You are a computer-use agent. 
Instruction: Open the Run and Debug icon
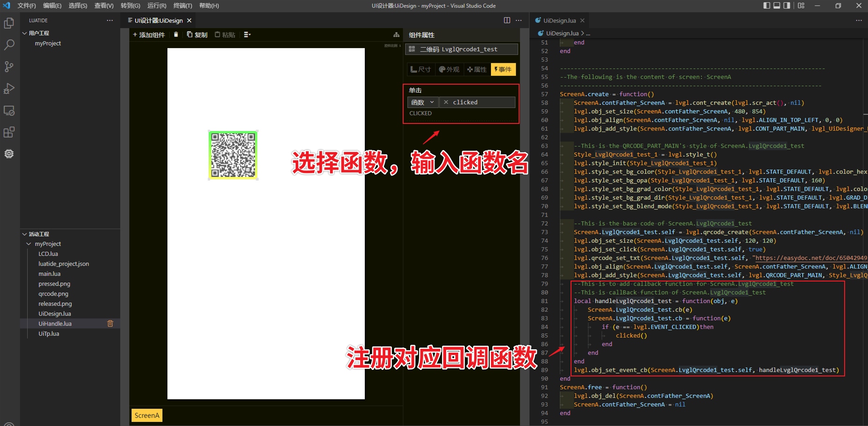coord(9,88)
